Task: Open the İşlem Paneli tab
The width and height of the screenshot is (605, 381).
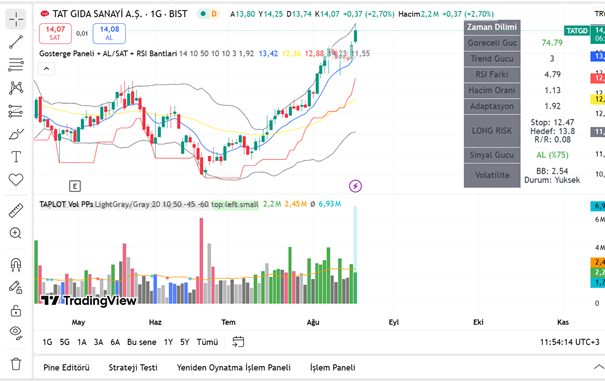Action: [x=333, y=367]
